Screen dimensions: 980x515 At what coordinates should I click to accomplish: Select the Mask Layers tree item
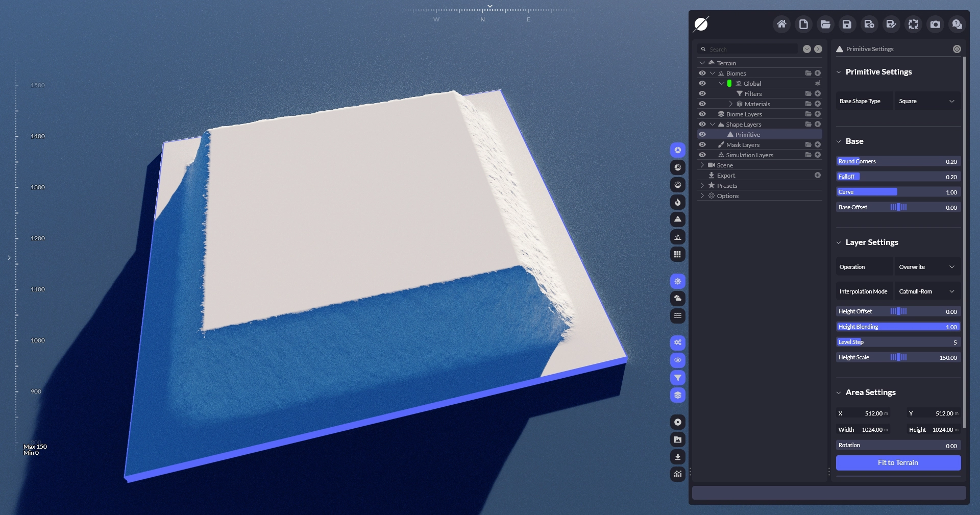(x=743, y=145)
